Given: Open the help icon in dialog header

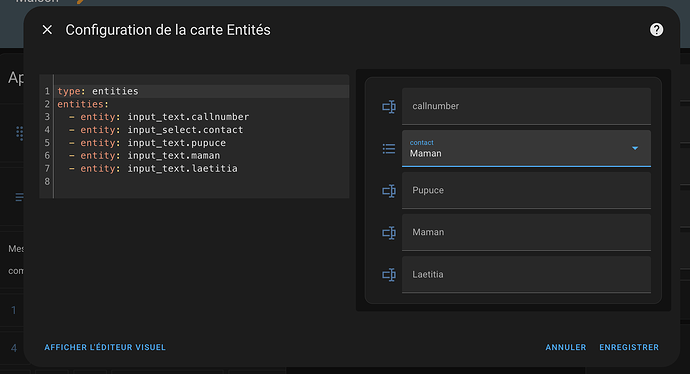Looking at the screenshot, I should pos(656,30).
